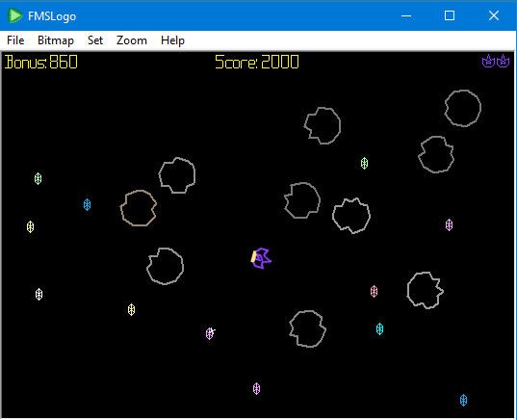Click the violet crystal at the bottom center
Image resolution: width=517 pixels, height=420 pixels.
pyautogui.click(x=256, y=388)
